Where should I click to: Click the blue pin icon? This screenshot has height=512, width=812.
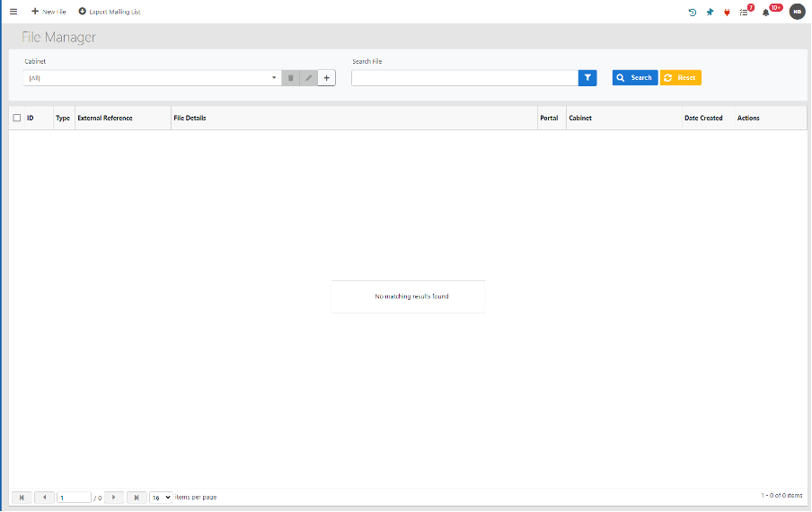coord(710,12)
